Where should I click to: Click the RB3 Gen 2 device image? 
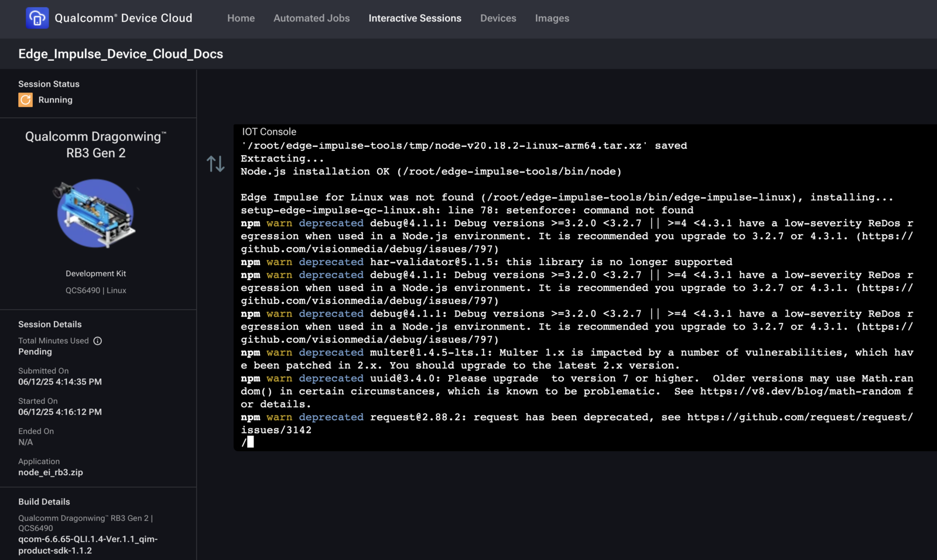[95, 214]
